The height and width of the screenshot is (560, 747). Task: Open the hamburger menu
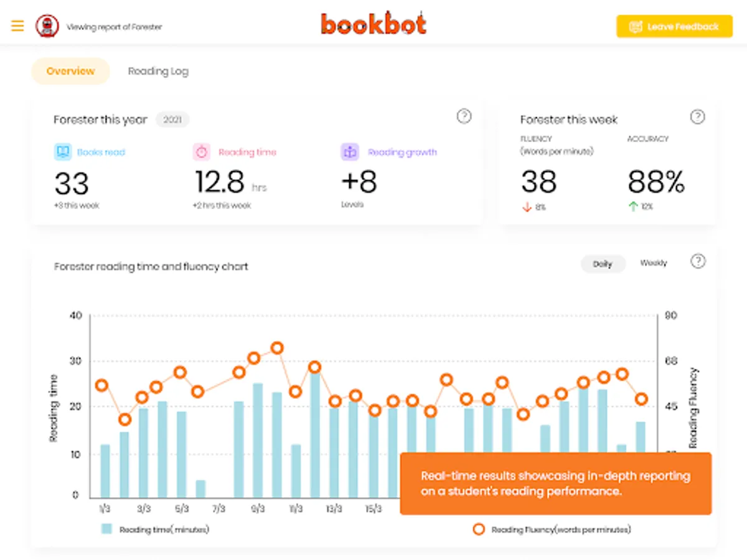tap(17, 26)
